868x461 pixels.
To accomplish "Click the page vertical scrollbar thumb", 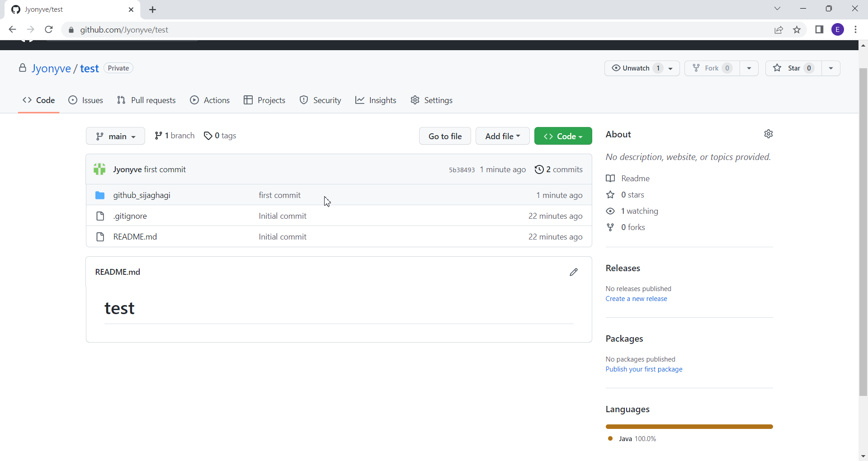I will click(863, 232).
